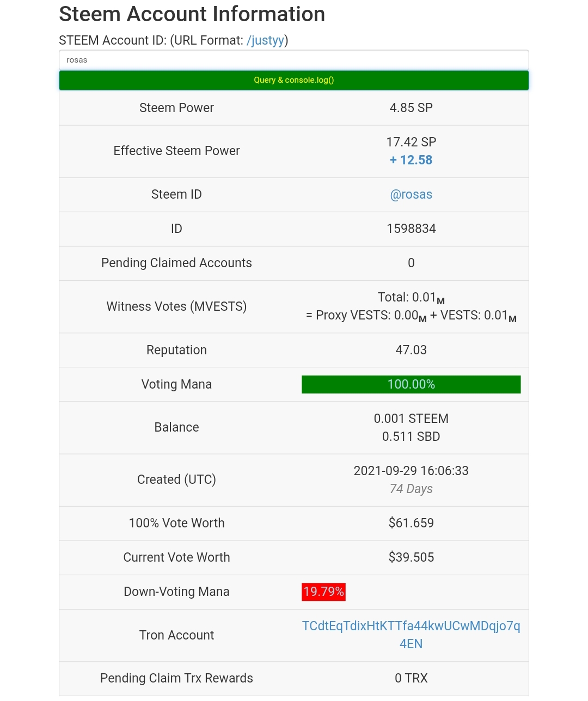The height and width of the screenshot is (701, 588).
Task: Select the ID number 1598834
Action: (x=411, y=229)
